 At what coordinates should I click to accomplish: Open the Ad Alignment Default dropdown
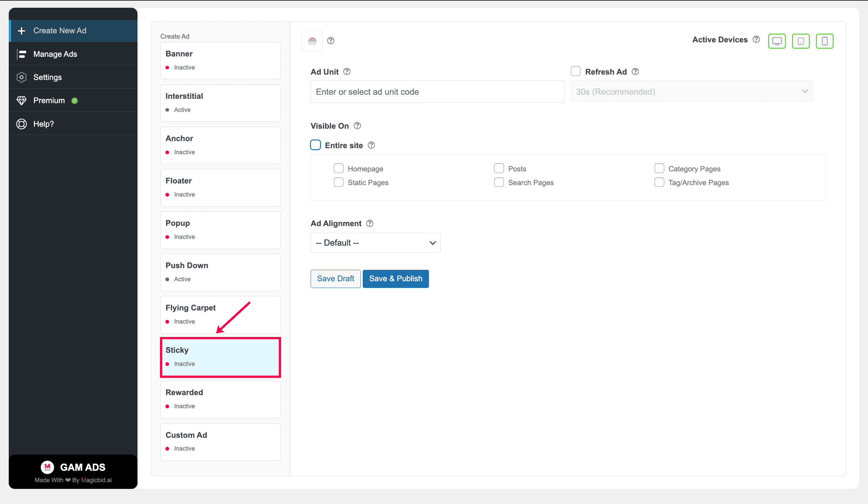pos(376,243)
